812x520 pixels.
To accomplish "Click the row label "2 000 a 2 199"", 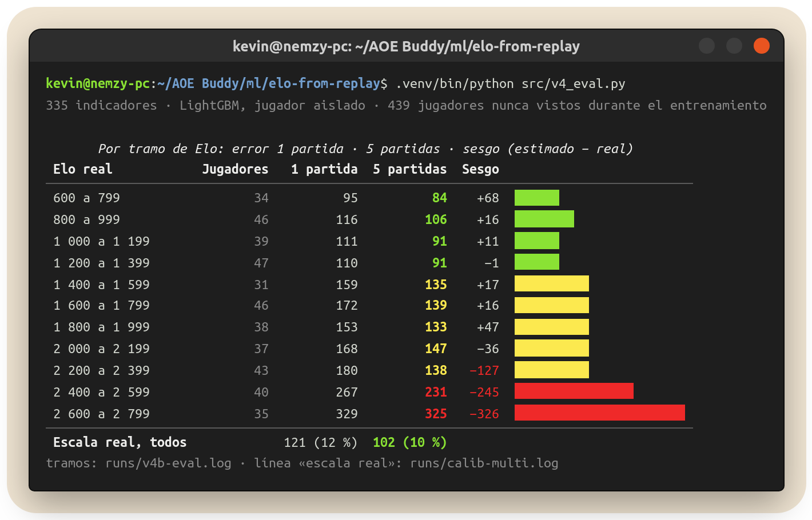I will point(101,349).
